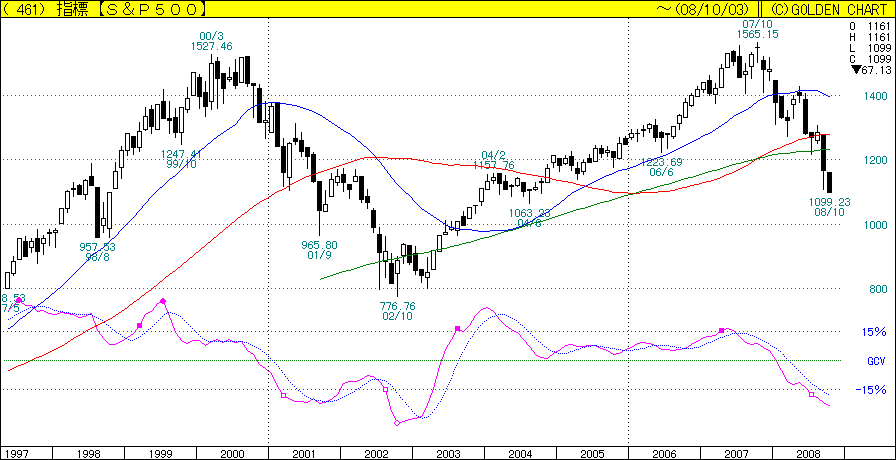Click the magenta square oscillator marker near 2003
Screen dimensions: 896x460
pos(457,328)
